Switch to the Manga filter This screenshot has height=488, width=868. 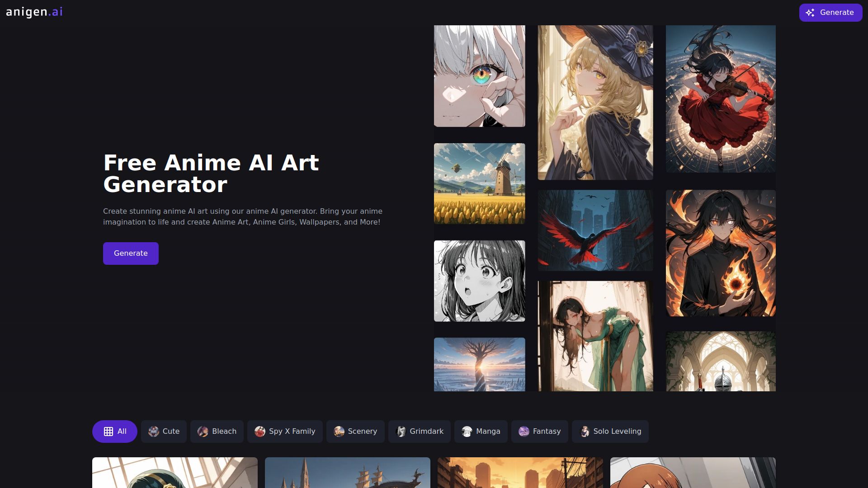click(481, 431)
